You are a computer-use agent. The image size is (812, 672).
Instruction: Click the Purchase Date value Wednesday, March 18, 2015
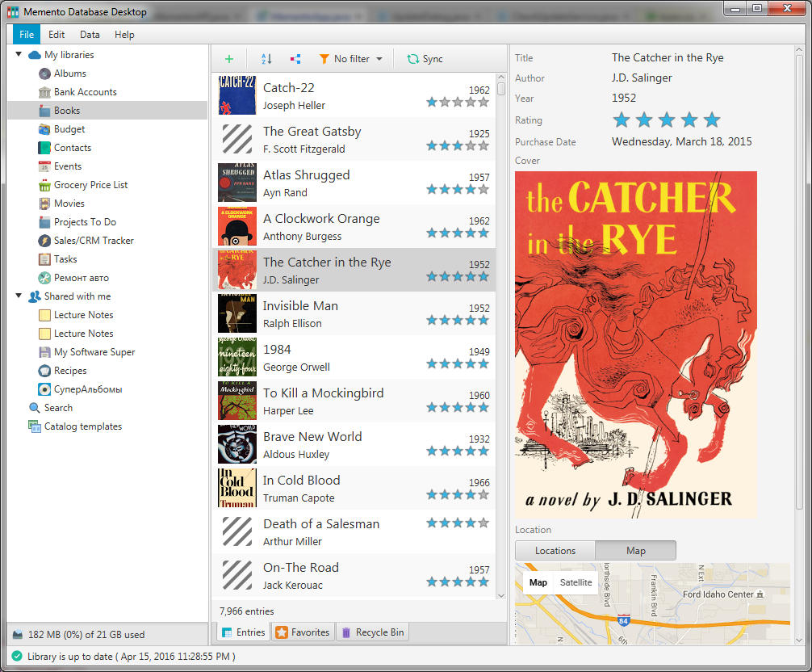[681, 141]
